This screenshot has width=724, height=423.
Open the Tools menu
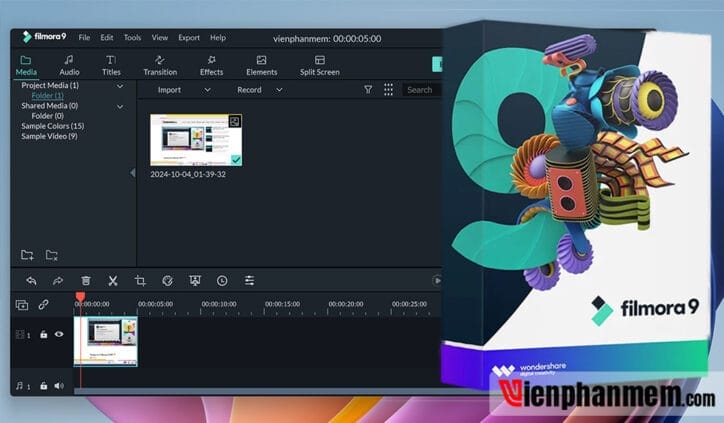coord(132,37)
